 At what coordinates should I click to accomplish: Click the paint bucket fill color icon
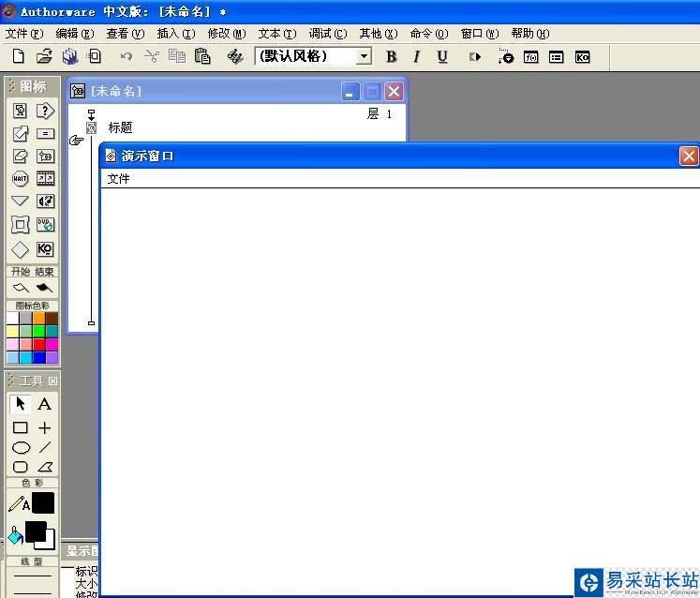(16, 535)
